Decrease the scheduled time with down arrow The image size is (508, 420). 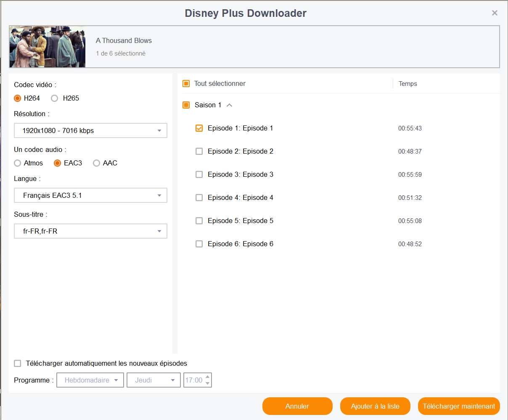pos(207,383)
